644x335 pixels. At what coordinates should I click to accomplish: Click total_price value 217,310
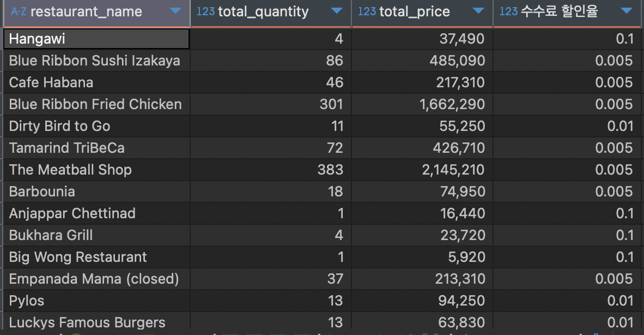click(460, 82)
